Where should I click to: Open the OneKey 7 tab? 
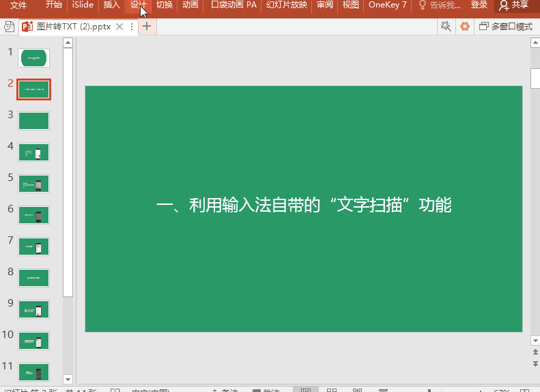387,5
